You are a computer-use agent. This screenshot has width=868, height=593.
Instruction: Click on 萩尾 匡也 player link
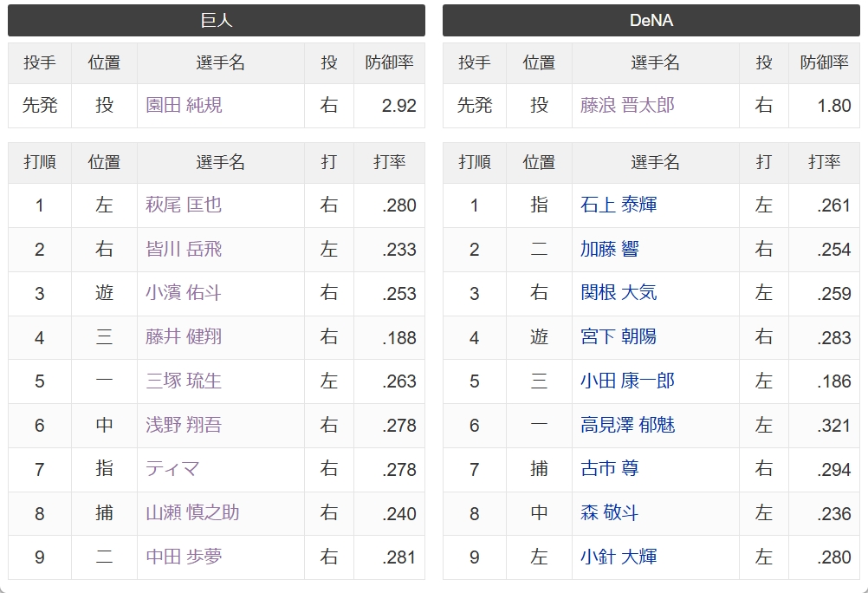click(x=184, y=205)
